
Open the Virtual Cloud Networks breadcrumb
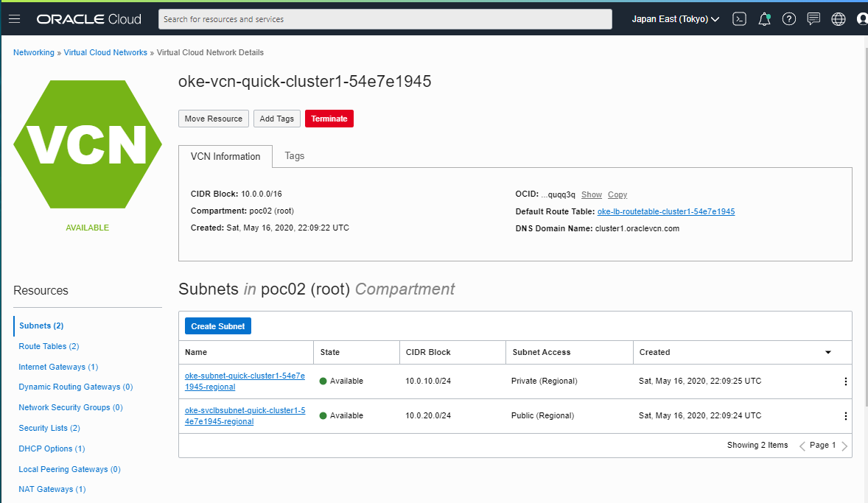105,52
